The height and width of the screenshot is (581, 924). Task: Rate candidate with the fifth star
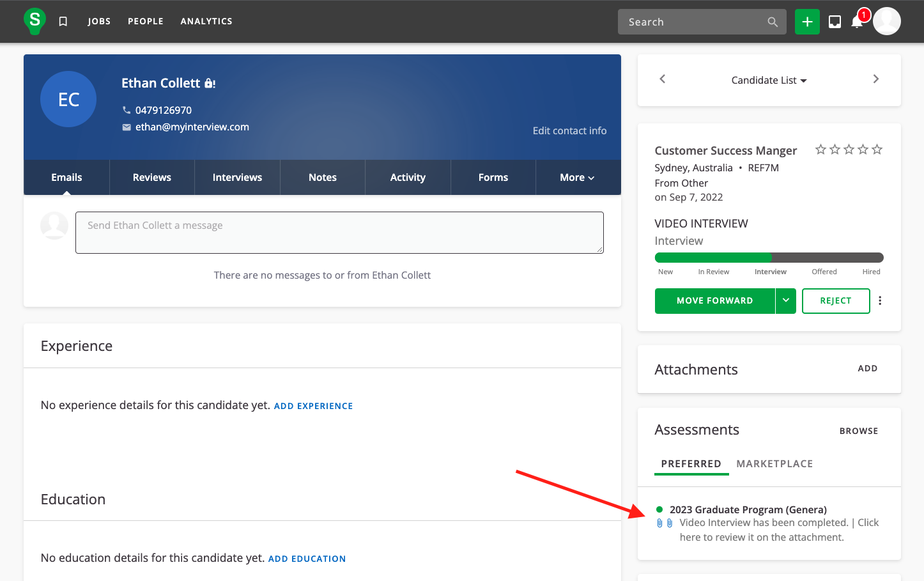(x=877, y=150)
